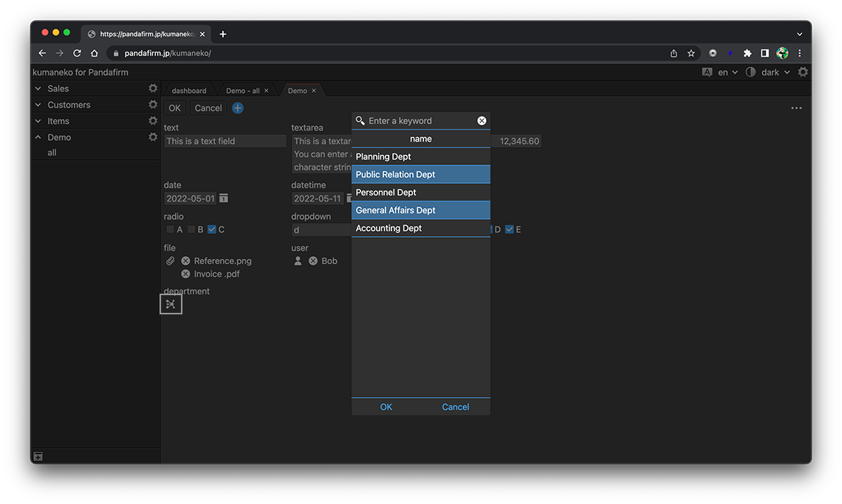Toggle radio option A
The image size is (842, 504).
coord(171,229)
